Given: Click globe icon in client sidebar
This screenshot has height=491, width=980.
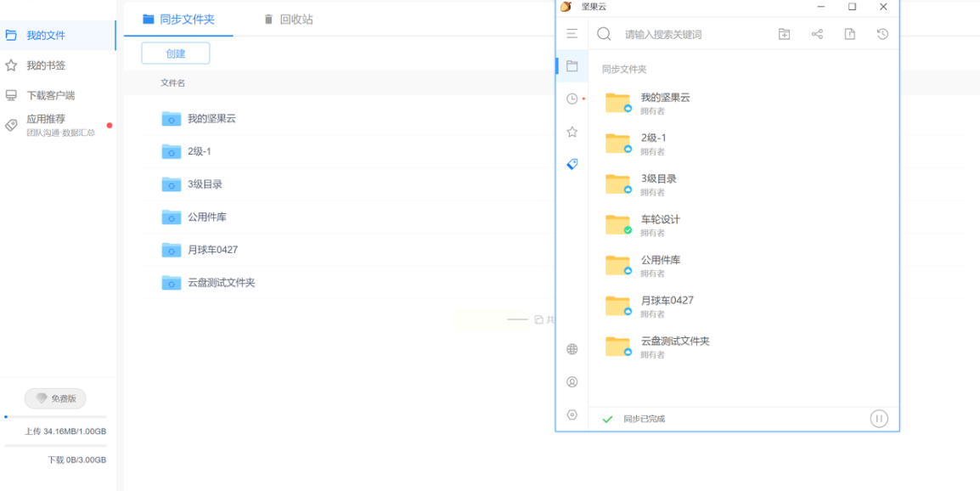Looking at the screenshot, I should (x=572, y=349).
